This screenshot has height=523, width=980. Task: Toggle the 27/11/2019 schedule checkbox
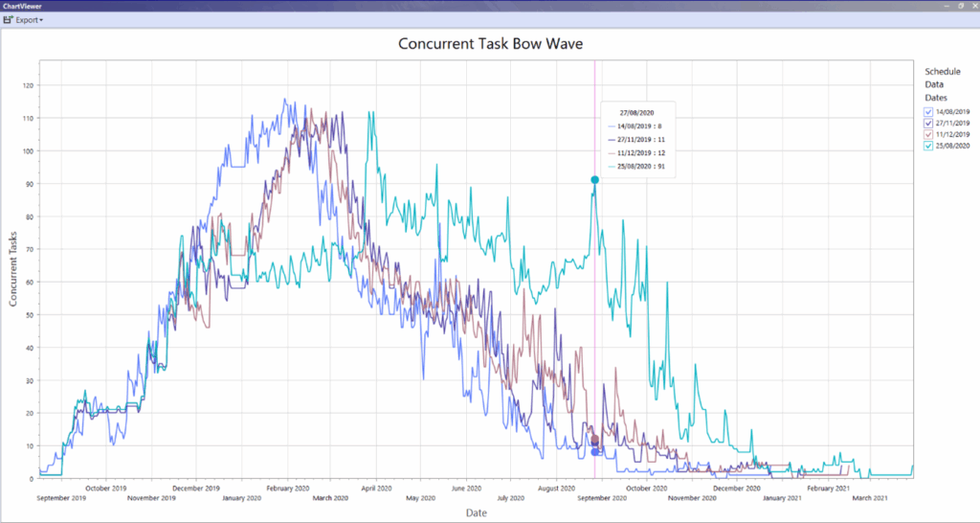click(928, 124)
